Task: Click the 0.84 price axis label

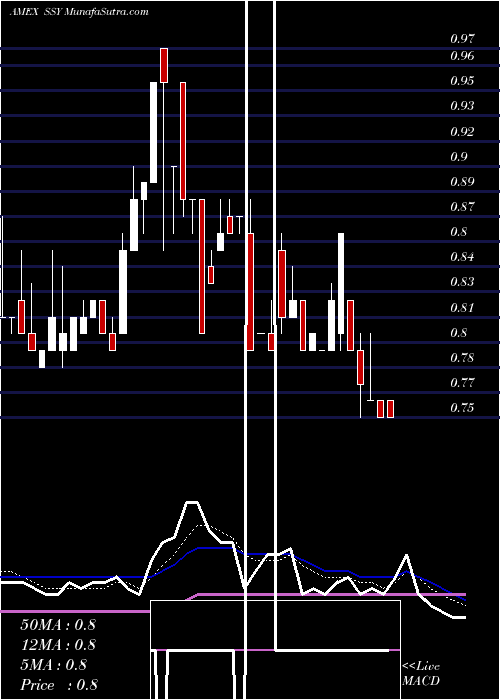Action: coord(462,257)
